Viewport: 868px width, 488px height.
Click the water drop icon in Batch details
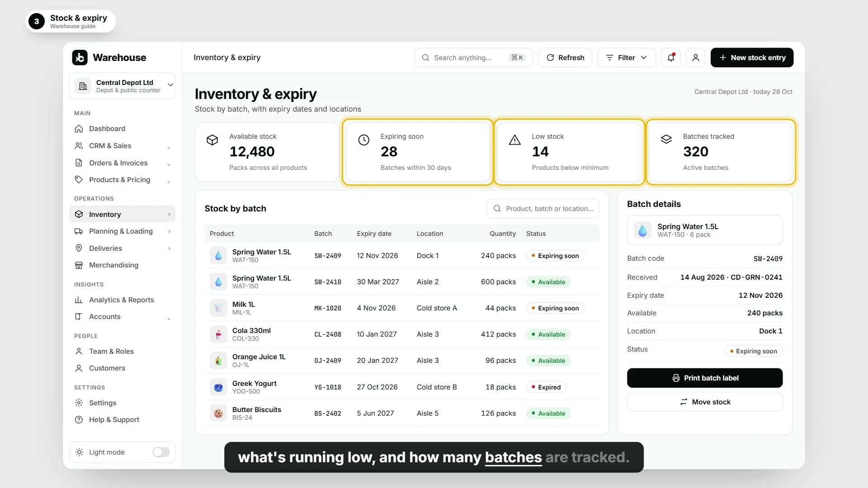(x=642, y=230)
